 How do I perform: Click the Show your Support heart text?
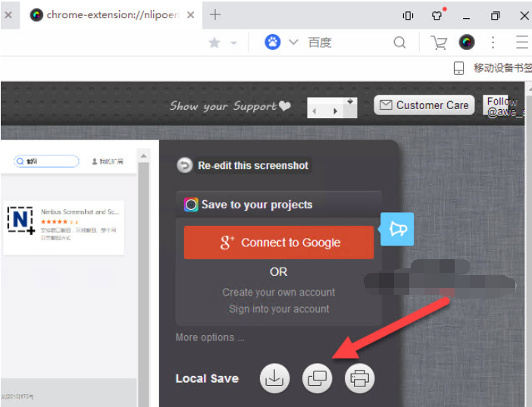pos(230,106)
